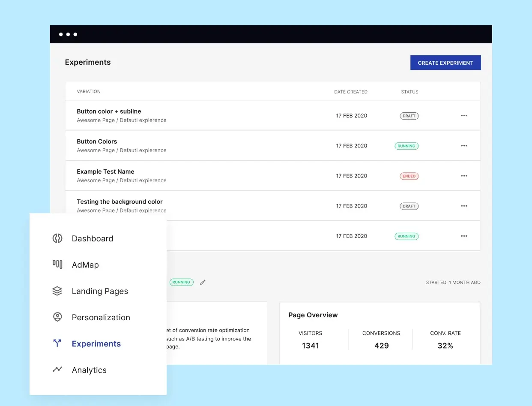
Task: Click the DRAFT badge on Button color + subline
Action: (409, 116)
